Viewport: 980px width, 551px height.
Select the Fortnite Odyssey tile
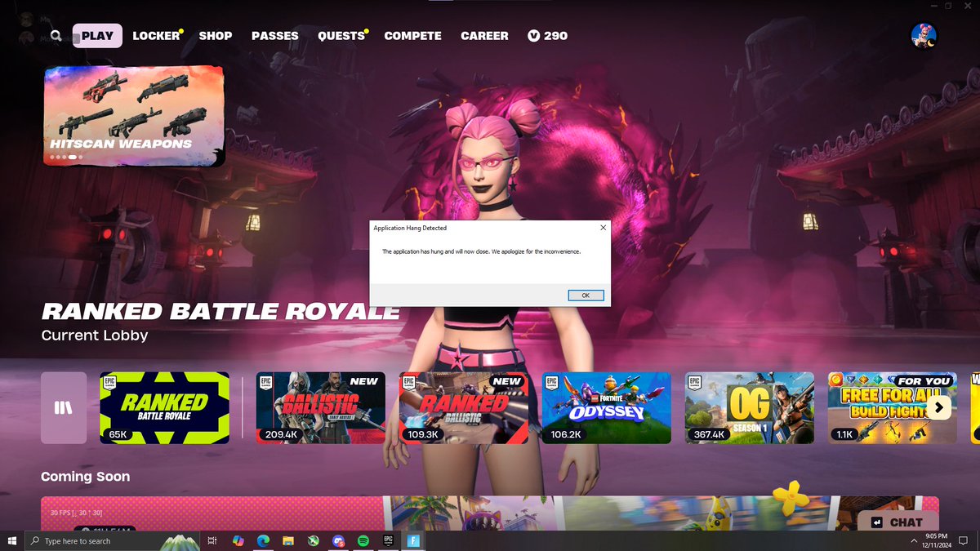click(x=607, y=408)
